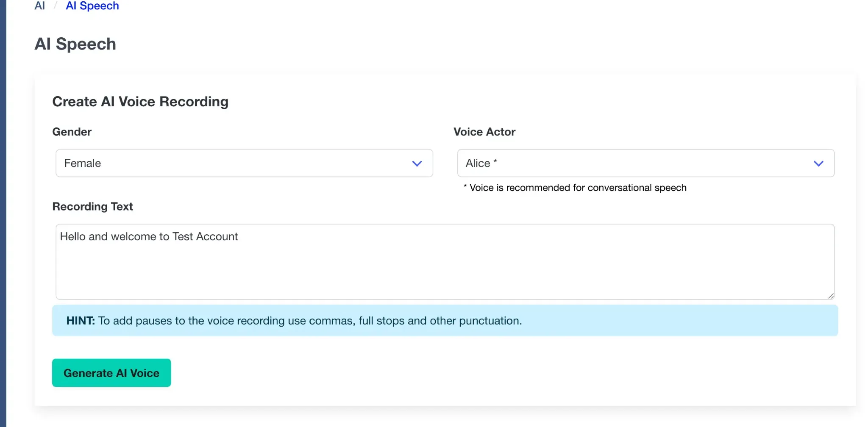Click the blue HINT banner
This screenshot has width=868, height=427.
(x=444, y=320)
